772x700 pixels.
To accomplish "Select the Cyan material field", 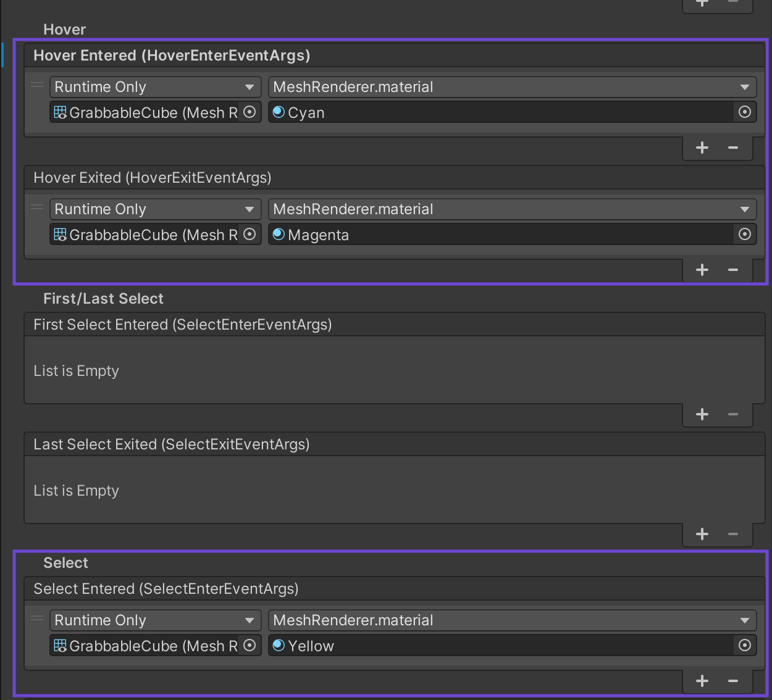I will [500, 112].
